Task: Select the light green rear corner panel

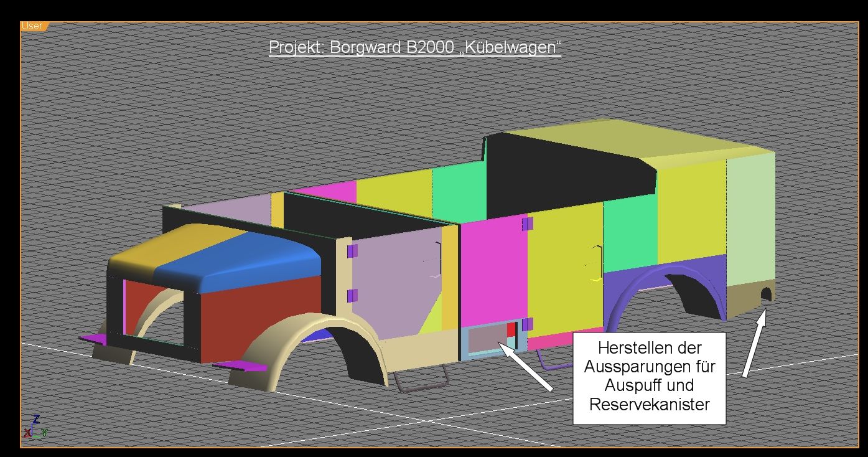Action: click(x=750, y=219)
